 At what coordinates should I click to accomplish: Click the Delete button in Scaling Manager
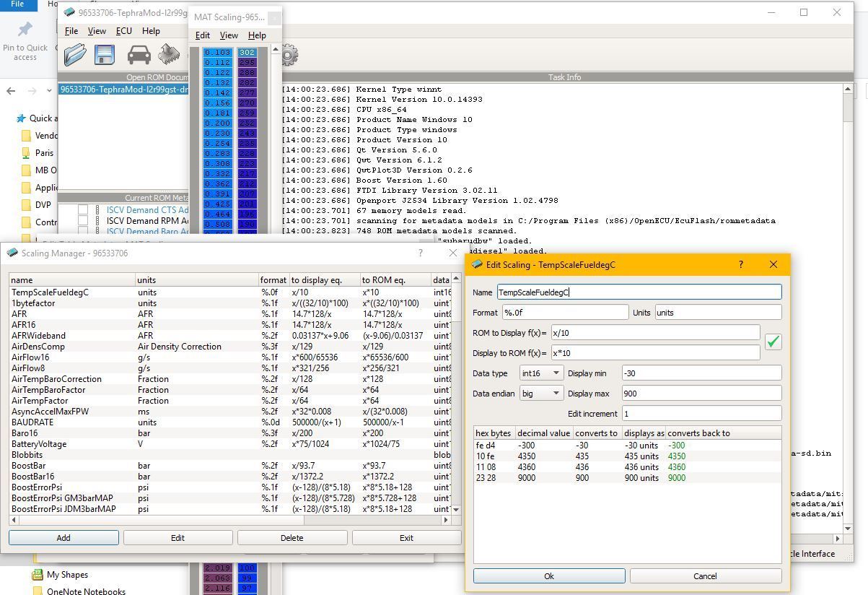click(x=291, y=538)
